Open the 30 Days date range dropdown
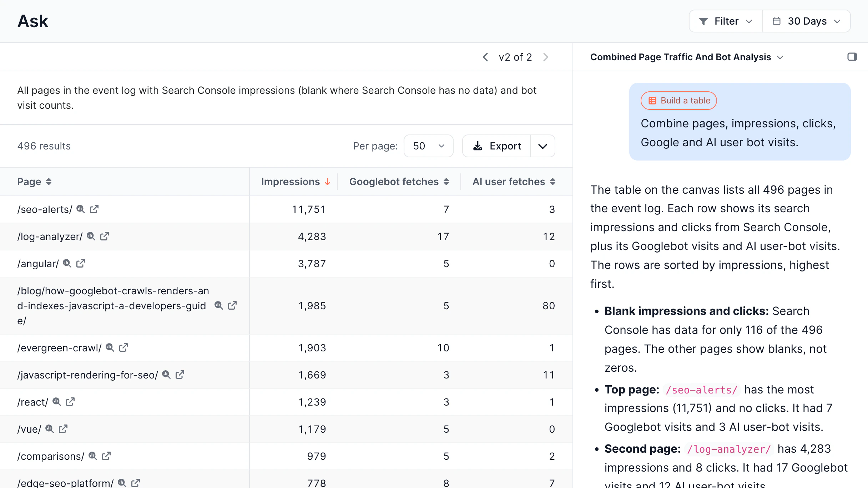The image size is (868, 488). pos(807,21)
